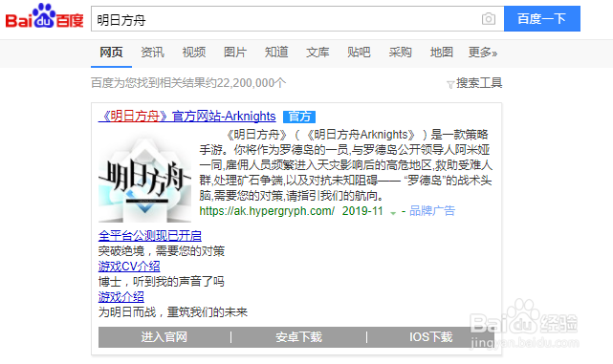The height and width of the screenshot is (364, 613).
Task: Open 《明日方舟》官方网站-Arknights link
Action: pyautogui.click(x=187, y=116)
